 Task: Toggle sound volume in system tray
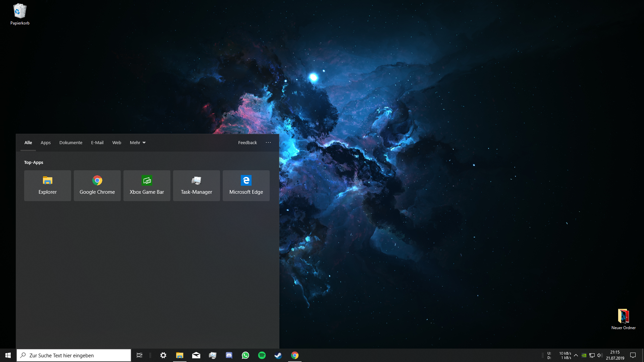tap(600, 355)
